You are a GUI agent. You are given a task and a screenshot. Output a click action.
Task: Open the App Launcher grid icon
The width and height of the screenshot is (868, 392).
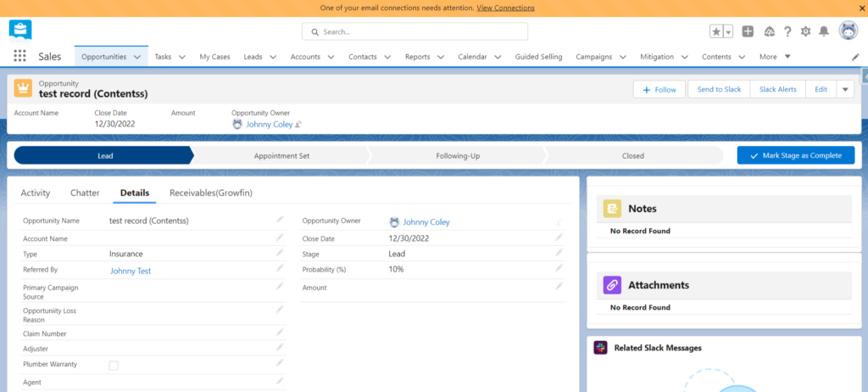coord(19,57)
